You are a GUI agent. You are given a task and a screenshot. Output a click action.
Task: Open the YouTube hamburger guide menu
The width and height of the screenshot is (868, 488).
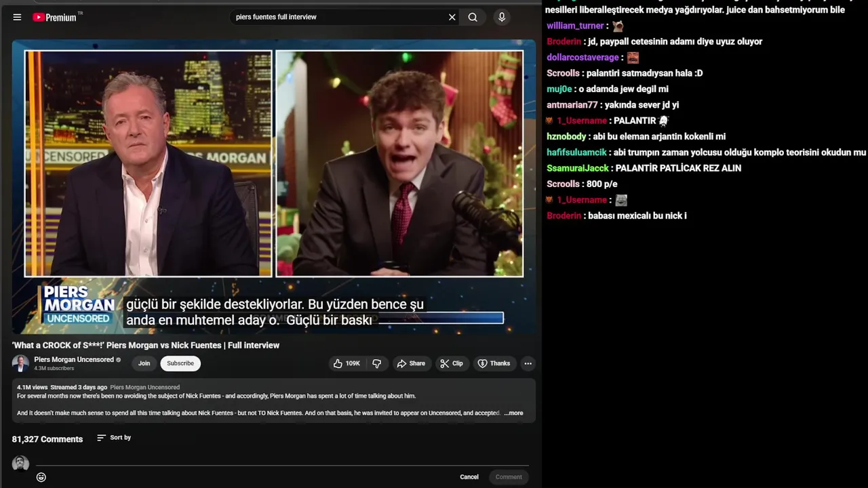click(x=17, y=17)
